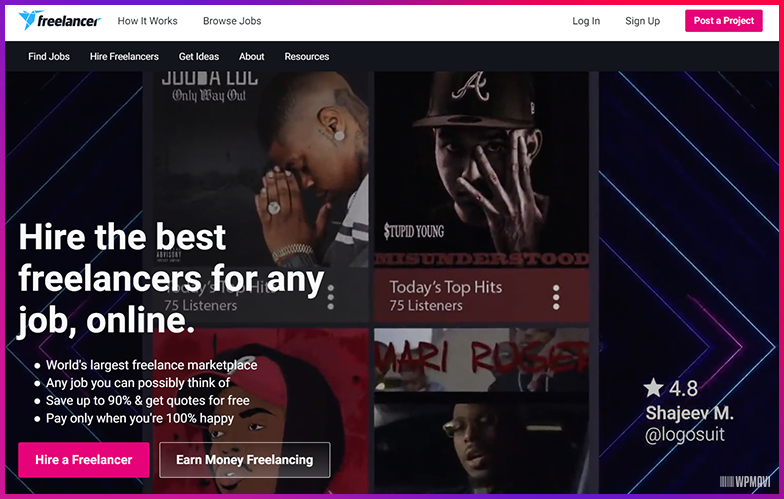Open the Resources menu
The height and width of the screenshot is (499, 784).
pyautogui.click(x=306, y=56)
